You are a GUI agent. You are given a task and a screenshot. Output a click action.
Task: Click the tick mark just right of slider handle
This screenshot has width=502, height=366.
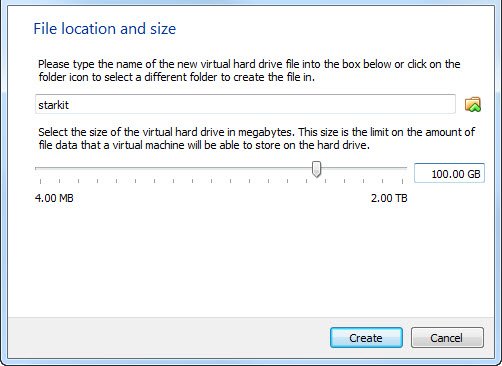point(326,181)
